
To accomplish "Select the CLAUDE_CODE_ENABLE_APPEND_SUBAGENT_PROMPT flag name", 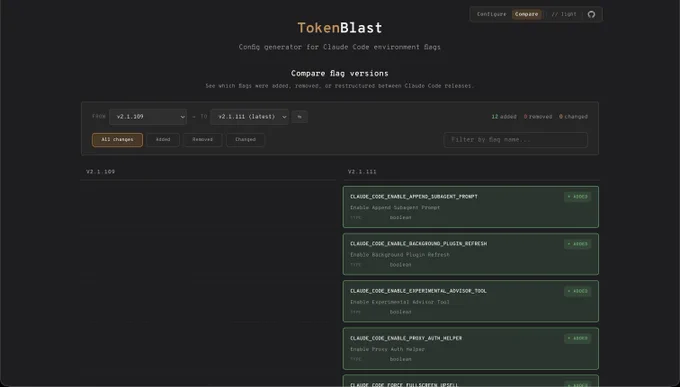I will (414, 197).
